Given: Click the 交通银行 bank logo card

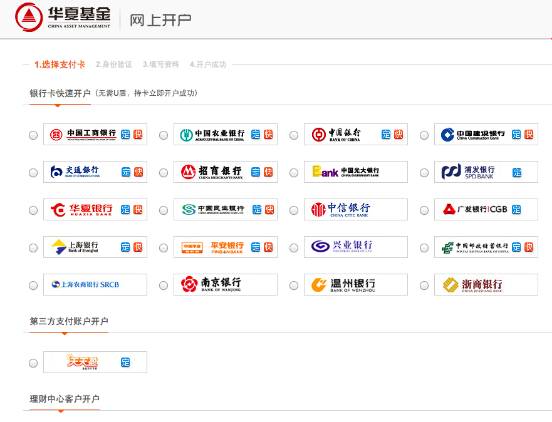Looking at the screenshot, I should pos(95,172).
